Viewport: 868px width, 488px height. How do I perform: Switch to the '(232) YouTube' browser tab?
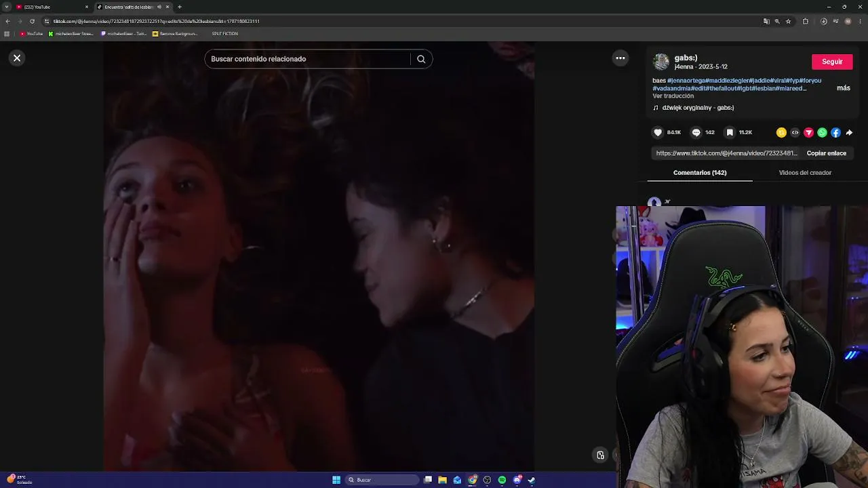point(53,7)
